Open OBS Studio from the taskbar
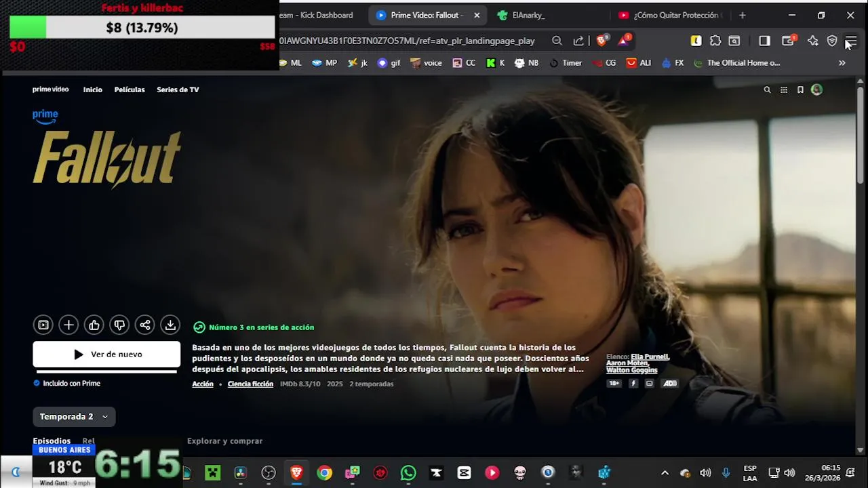Screen dimensions: 868x488 pos(269,473)
